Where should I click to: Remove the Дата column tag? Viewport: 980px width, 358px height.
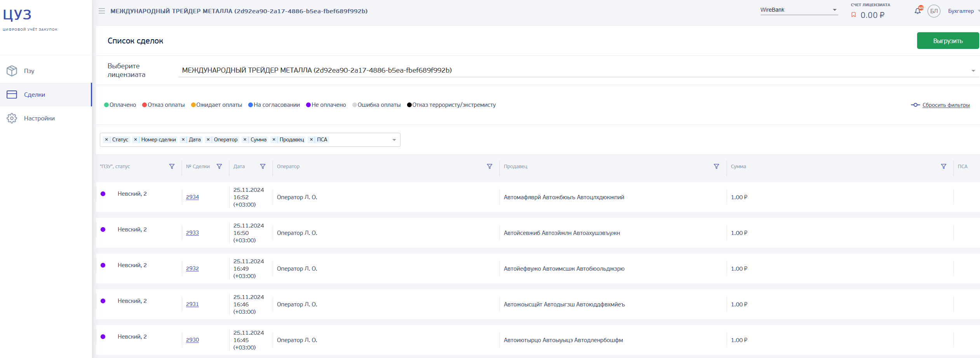pyautogui.click(x=183, y=139)
